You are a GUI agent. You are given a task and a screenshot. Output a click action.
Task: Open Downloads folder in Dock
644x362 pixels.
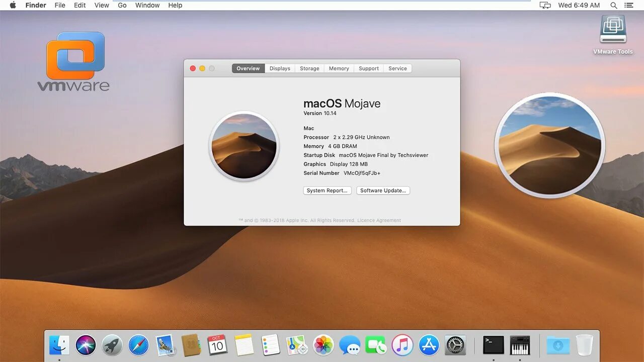(x=558, y=345)
